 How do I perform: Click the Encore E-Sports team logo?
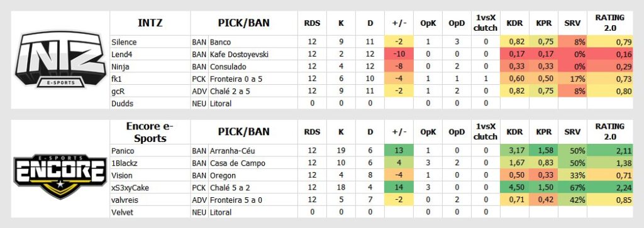(x=60, y=175)
